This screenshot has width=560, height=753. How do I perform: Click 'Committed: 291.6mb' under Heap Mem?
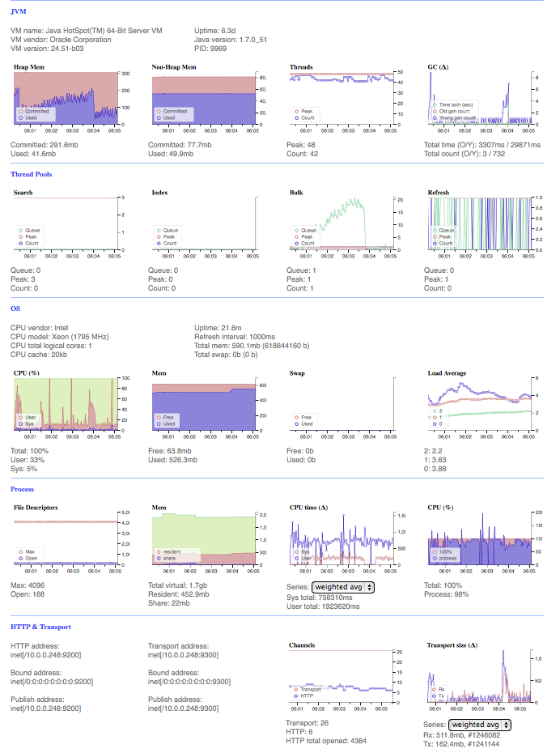(45, 145)
